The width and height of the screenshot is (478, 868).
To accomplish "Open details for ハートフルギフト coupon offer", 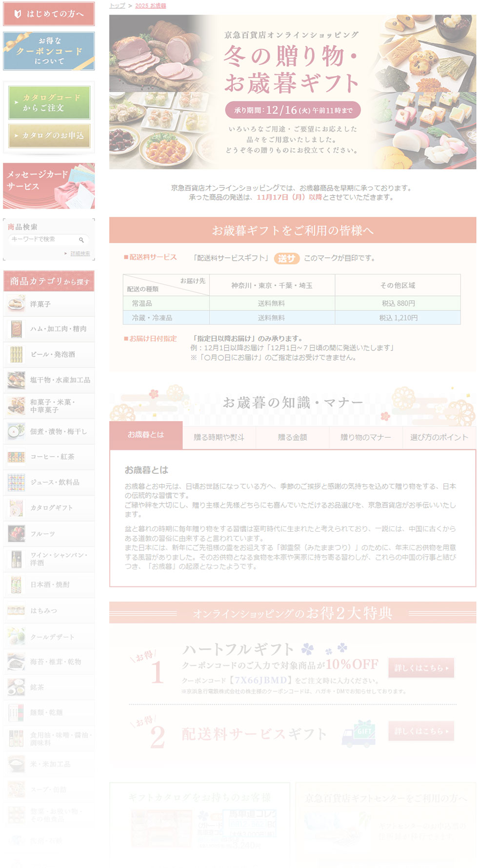I will tap(421, 668).
